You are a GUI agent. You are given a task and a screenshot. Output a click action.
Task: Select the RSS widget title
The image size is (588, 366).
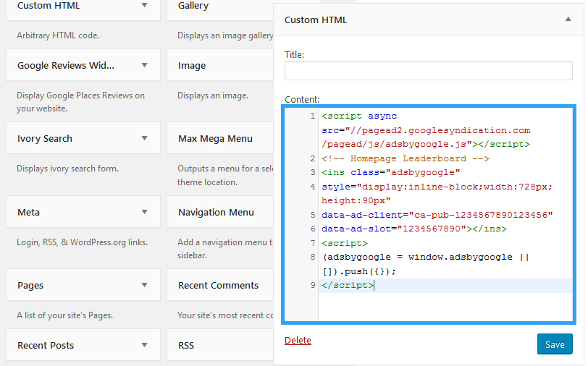coord(186,345)
